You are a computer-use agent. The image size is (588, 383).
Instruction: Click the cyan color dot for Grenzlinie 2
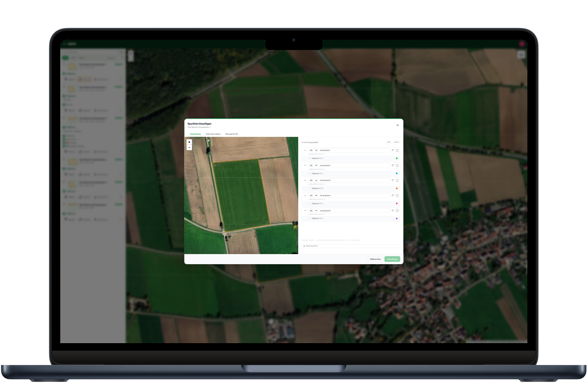[397, 173]
